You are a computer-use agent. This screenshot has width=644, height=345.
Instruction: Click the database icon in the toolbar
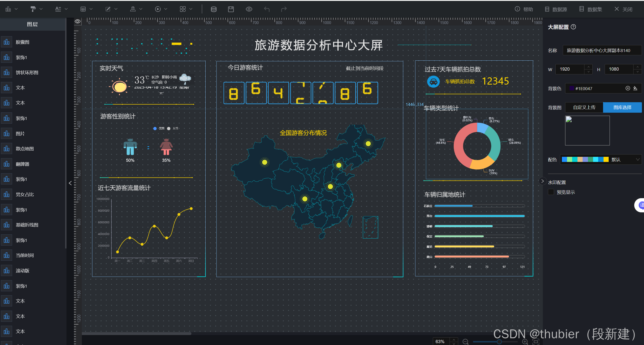click(214, 9)
